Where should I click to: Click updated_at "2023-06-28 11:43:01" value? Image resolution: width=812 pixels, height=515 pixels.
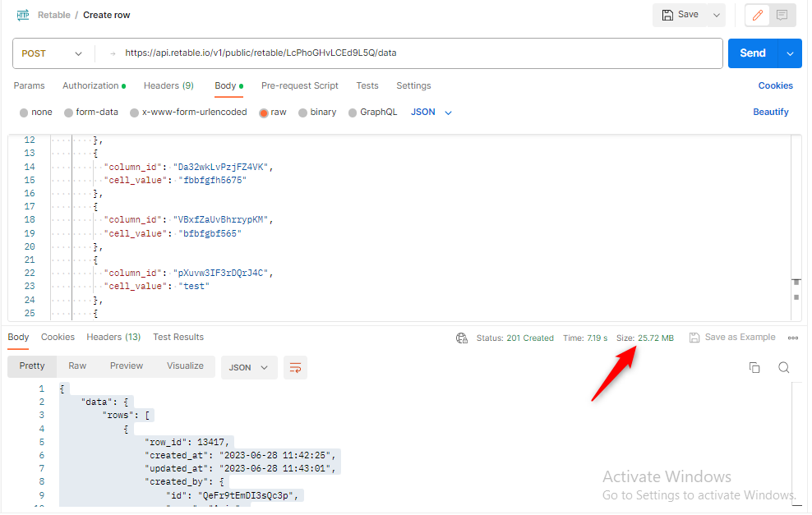[x=275, y=468]
